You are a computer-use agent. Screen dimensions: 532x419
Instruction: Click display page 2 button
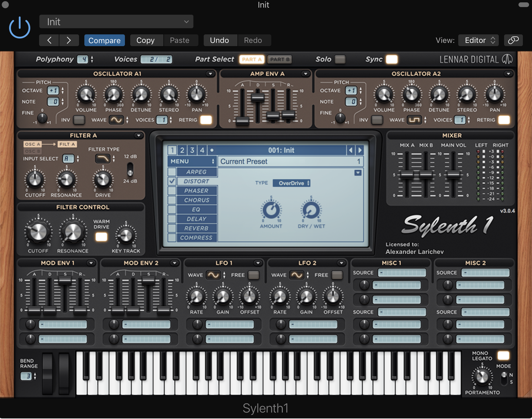point(182,150)
